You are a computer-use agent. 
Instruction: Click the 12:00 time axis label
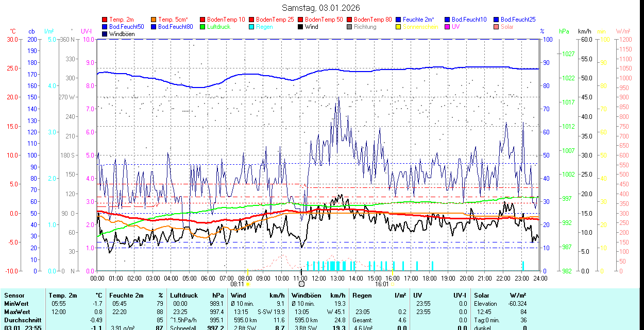pos(319,278)
